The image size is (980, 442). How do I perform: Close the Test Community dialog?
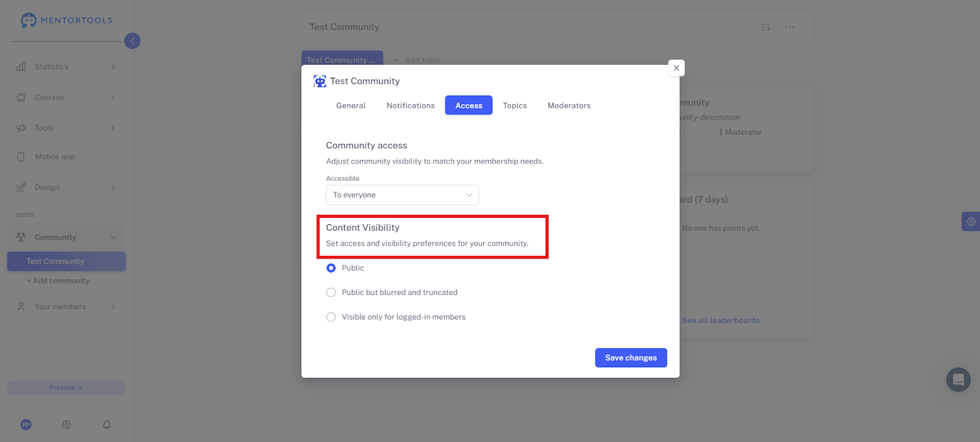[676, 68]
